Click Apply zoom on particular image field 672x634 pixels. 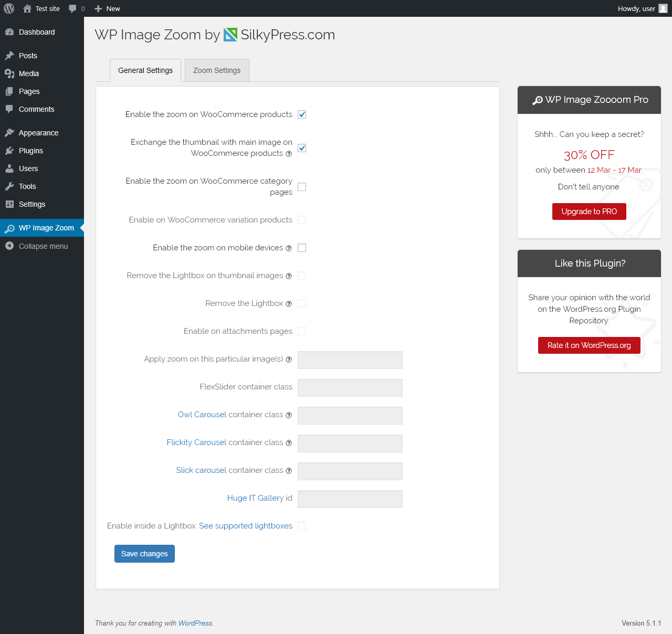coord(350,360)
